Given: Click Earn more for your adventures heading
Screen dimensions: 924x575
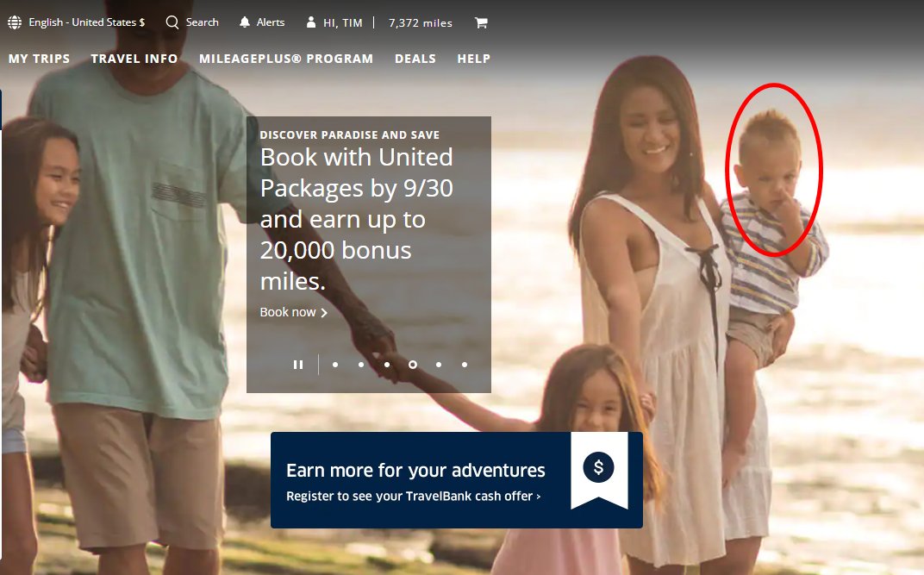Looking at the screenshot, I should point(415,470).
